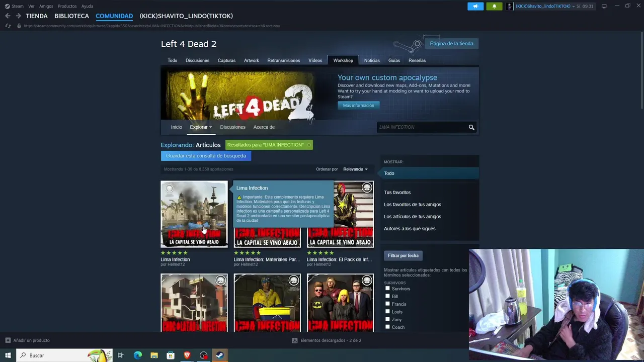This screenshot has width=644, height=362.
Task: Open Windows Start menu
Action: [8, 355]
